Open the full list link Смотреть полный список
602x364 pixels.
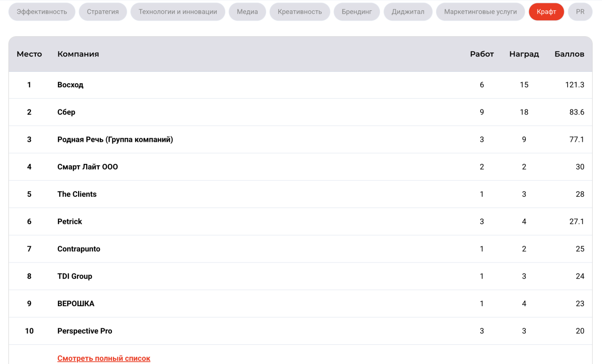104,358
